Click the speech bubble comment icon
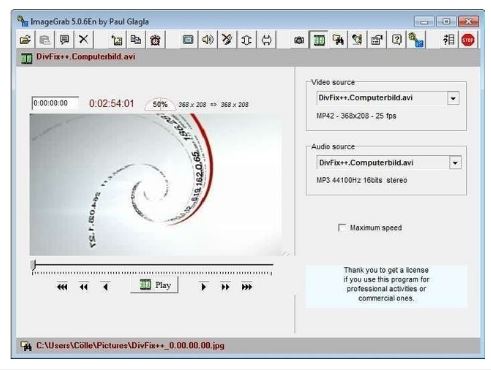Screen dimensions: 491x370 [64, 40]
